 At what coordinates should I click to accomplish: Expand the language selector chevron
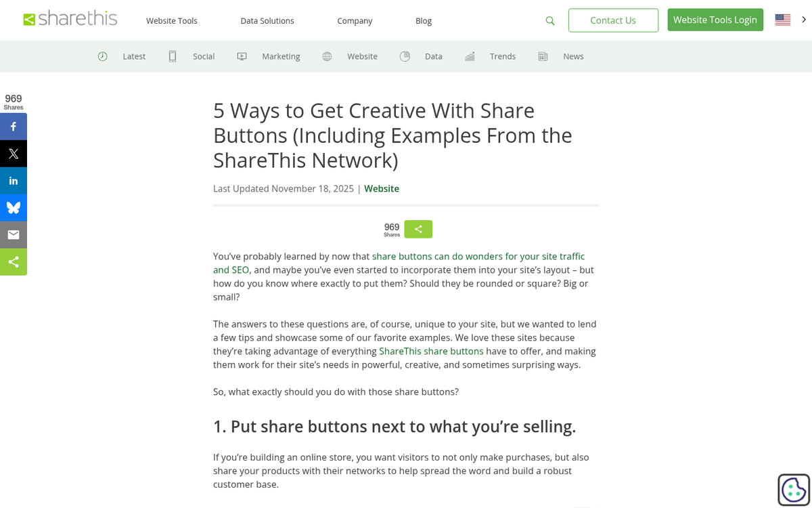tap(804, 20)
